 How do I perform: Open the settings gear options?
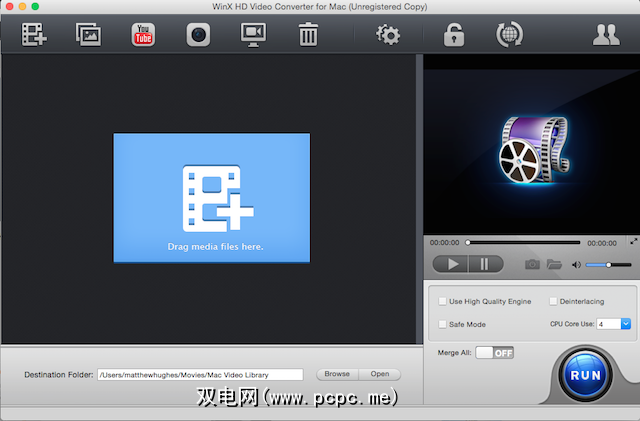pyautogui.click(x=387, y=35)
